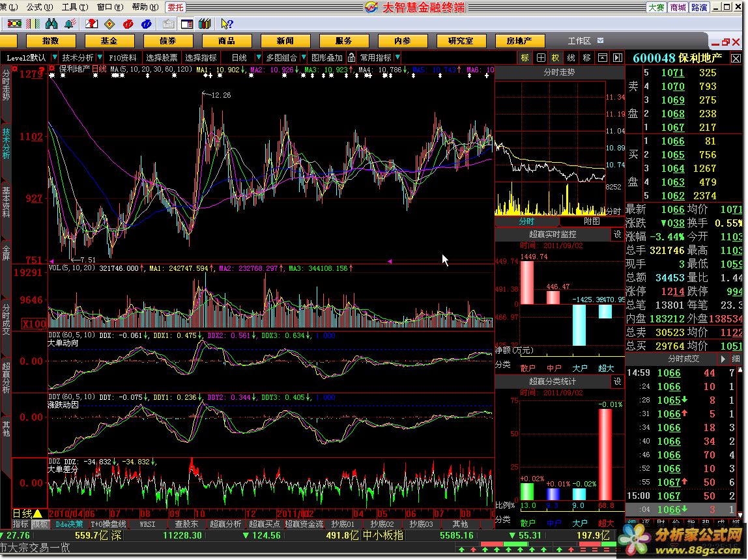Click the padlock icon beside 图形叠加

[352, 58]
